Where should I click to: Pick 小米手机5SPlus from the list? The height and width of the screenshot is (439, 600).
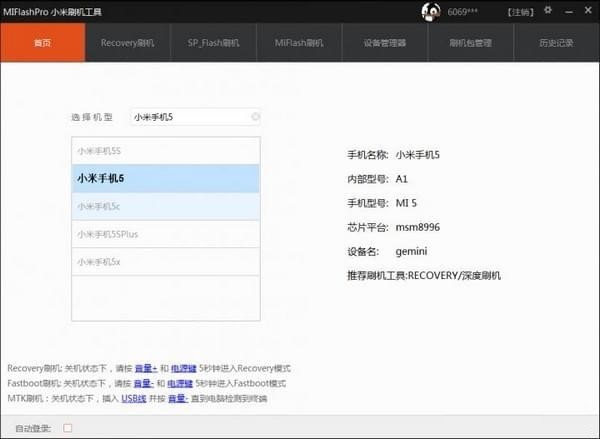point(166,234)
